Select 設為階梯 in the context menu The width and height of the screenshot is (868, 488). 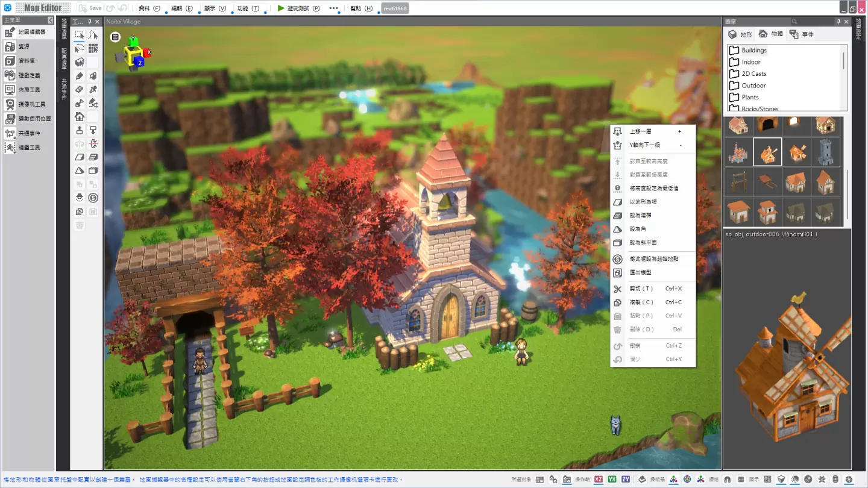point(640,216)
